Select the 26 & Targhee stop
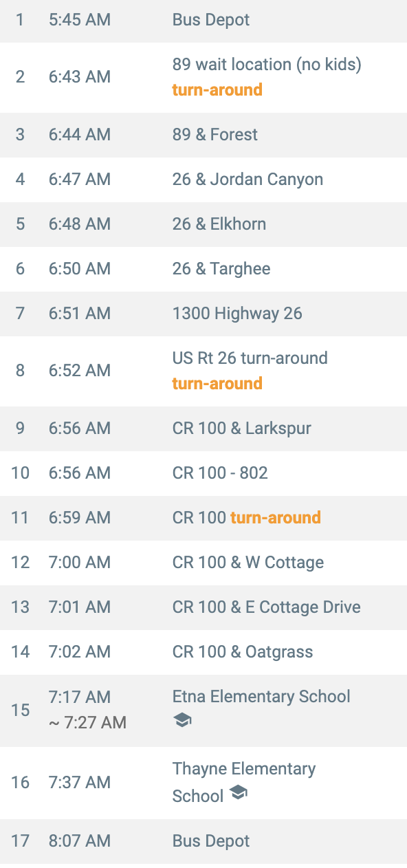407x868 pixels. [x=203, y=269]
